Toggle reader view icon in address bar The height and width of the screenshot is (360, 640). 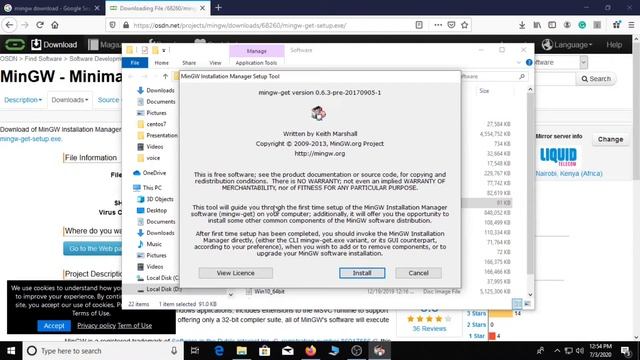419,25
